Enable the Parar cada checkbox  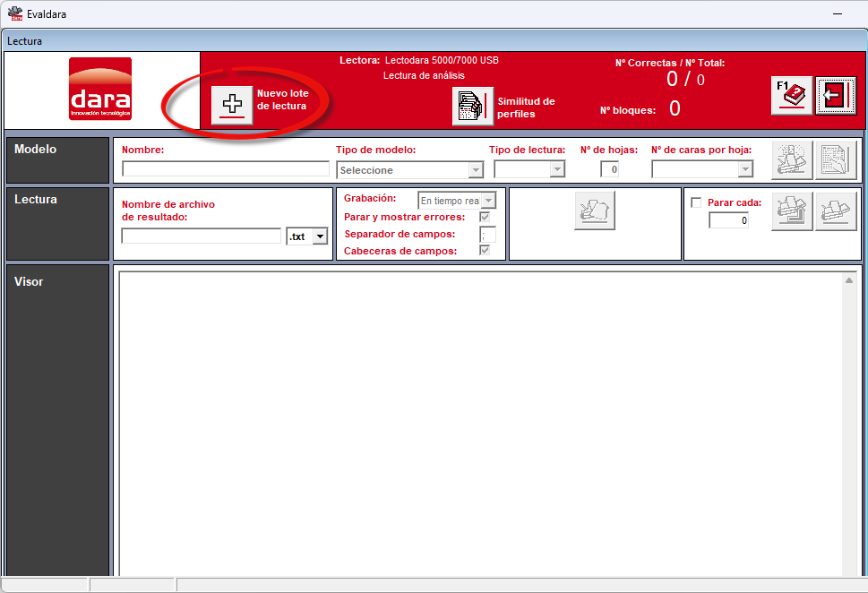696,202
